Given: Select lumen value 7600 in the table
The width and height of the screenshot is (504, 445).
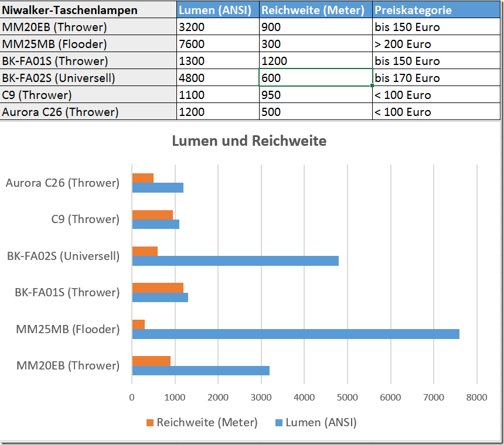Looking at the screenshot, I should click(218, 44).
